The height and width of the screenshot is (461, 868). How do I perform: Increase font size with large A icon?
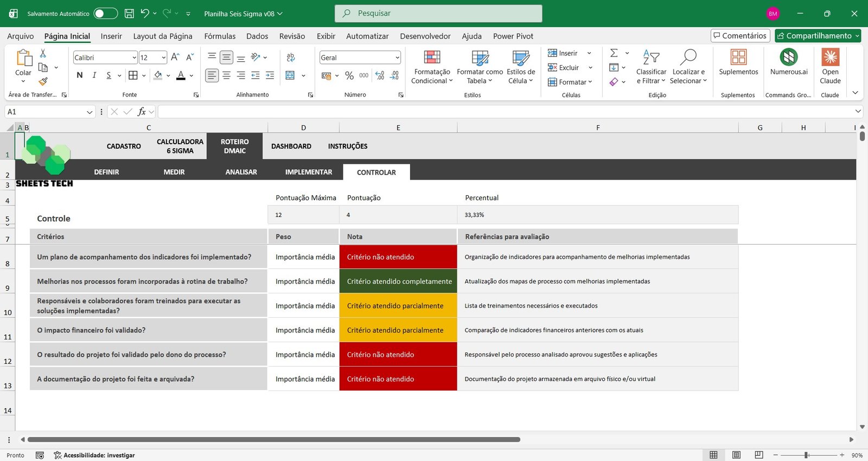[175, 57]
